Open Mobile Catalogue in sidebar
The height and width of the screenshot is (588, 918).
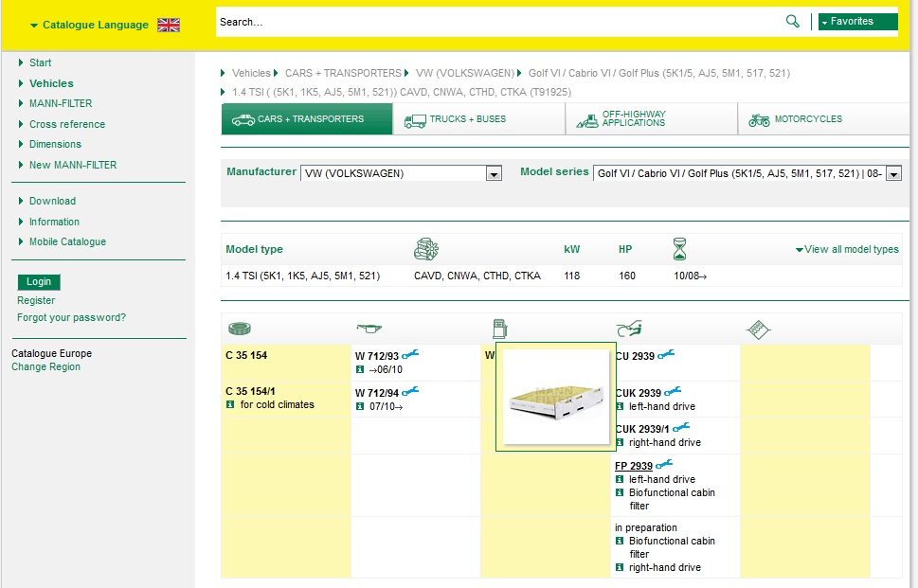[67, 241]
